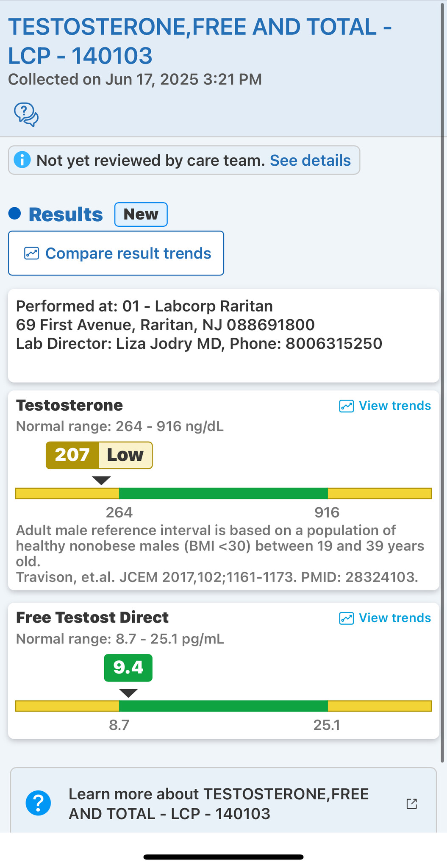Click the trend chart icon in Compare button
Image resolution: width=447 pixels, height=868 pixels.
coord(32,253)
